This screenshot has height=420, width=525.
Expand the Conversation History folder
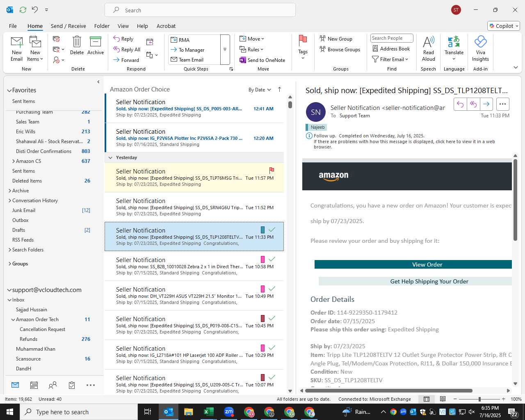9,201
